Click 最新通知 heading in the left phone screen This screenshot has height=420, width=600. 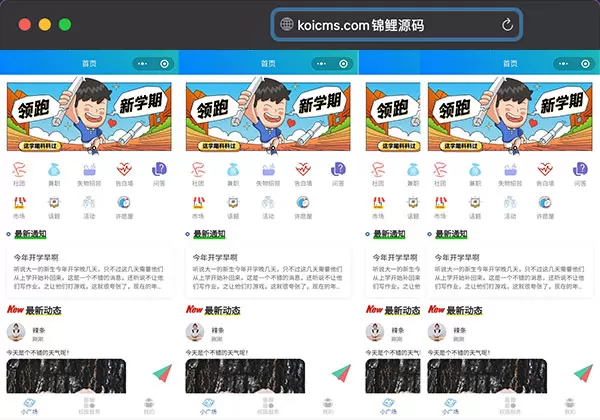tap(30, 234)
